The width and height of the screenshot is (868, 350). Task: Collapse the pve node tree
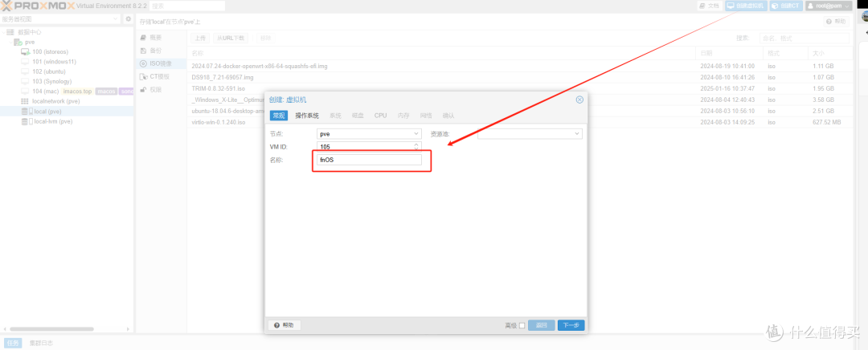click(x=10, y=42)
